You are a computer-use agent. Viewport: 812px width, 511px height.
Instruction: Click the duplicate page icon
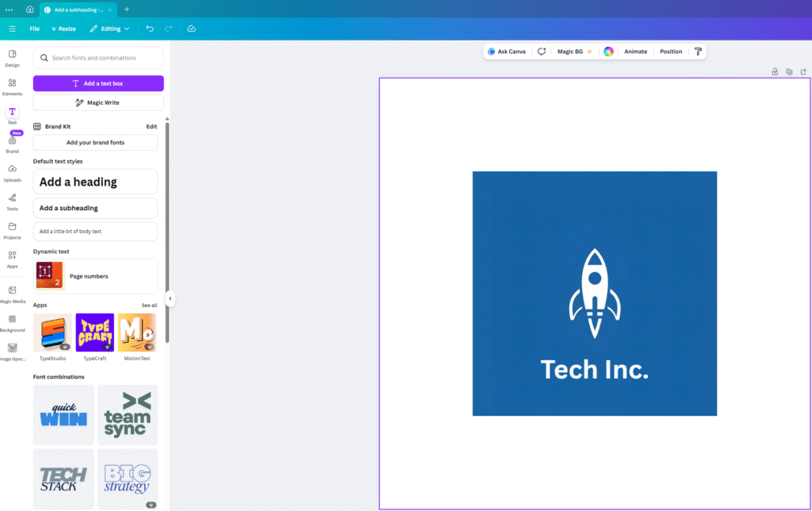[789, 71]
